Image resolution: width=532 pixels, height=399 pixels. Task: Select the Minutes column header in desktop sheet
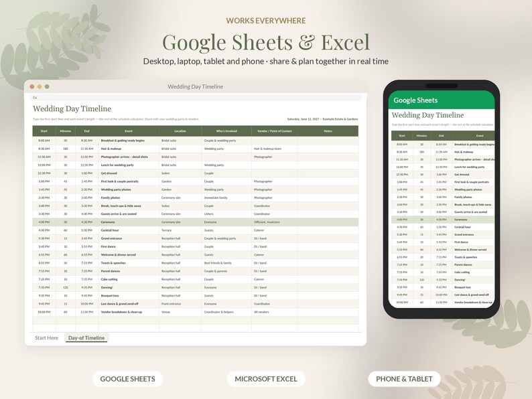pos(66,131)
